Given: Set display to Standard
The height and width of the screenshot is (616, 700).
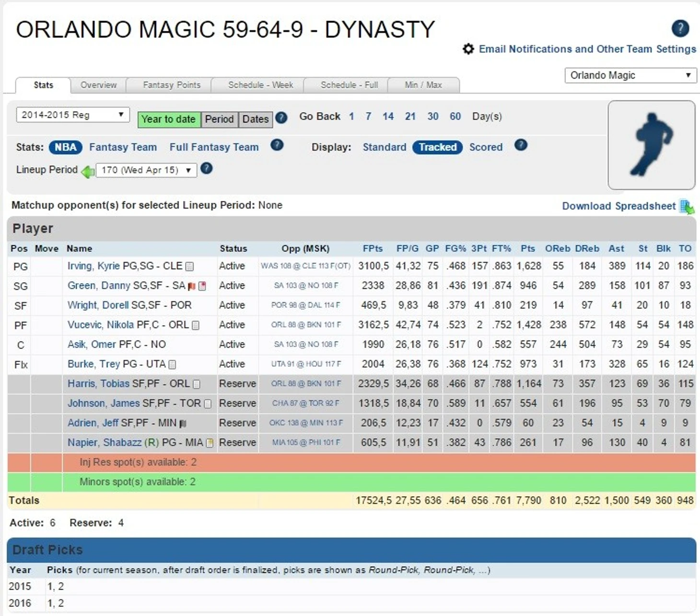Looking at the screenshot, I should click(384, 147).
